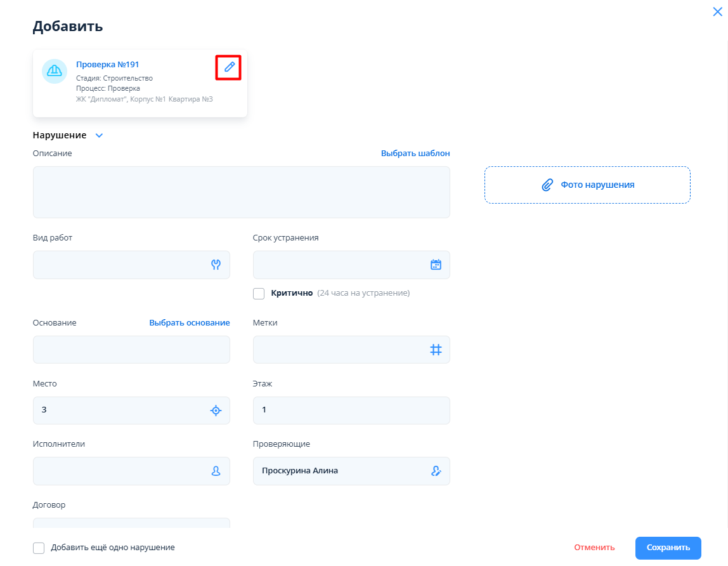
Task: Click Фото нарушения upload area
Action: [587, 185]
